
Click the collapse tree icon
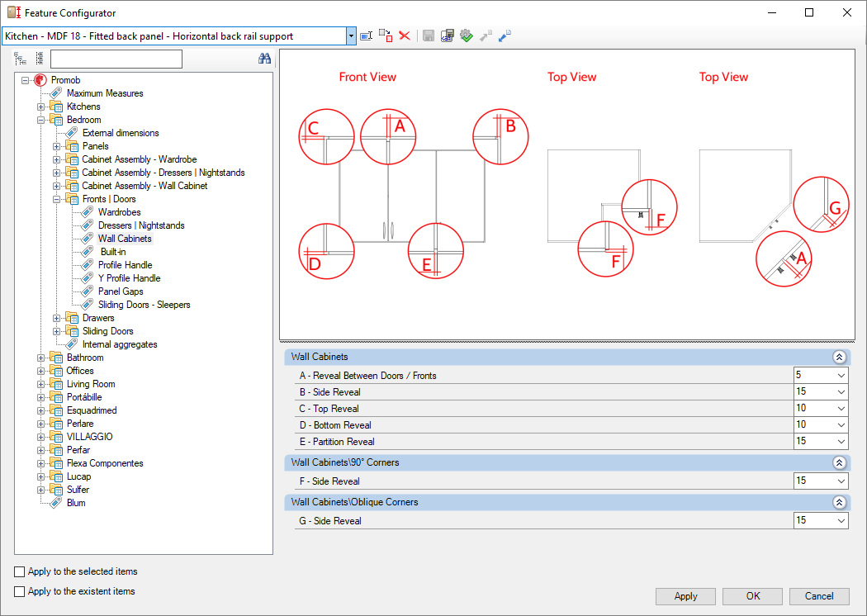pos(40,59)
